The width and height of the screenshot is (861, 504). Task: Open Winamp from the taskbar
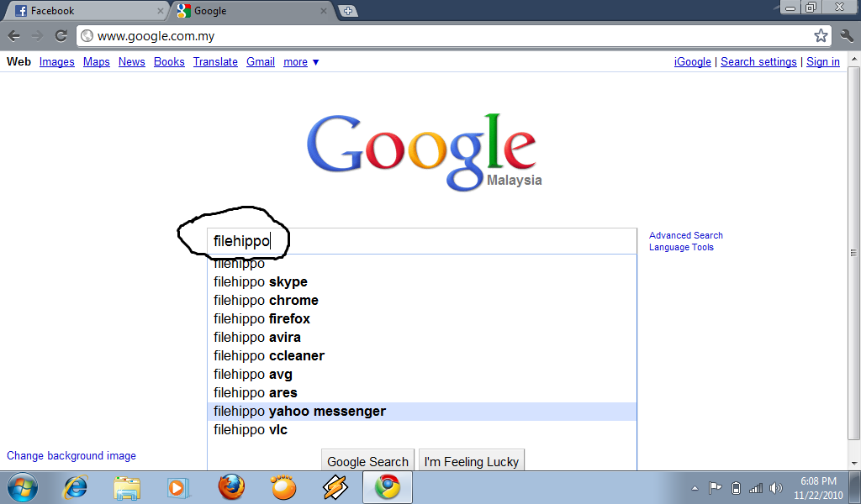(335, 487)
